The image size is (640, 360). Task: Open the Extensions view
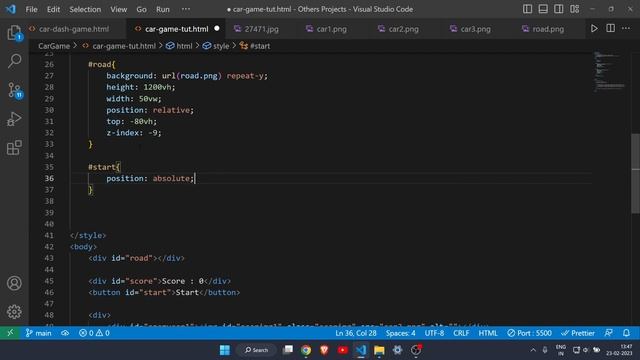pyautogui.click(x=14, y=147)
